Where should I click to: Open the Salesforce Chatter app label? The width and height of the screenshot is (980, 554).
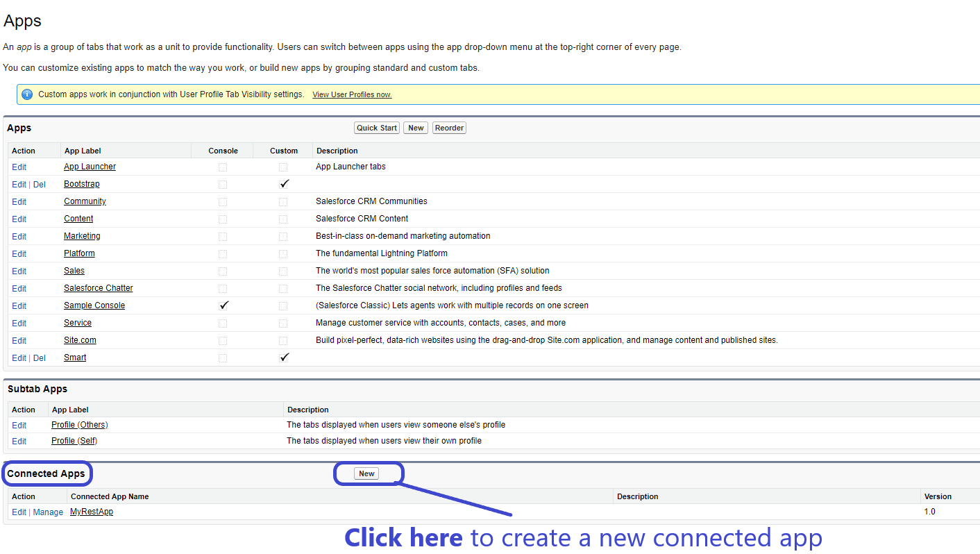[x=99, y=288]
